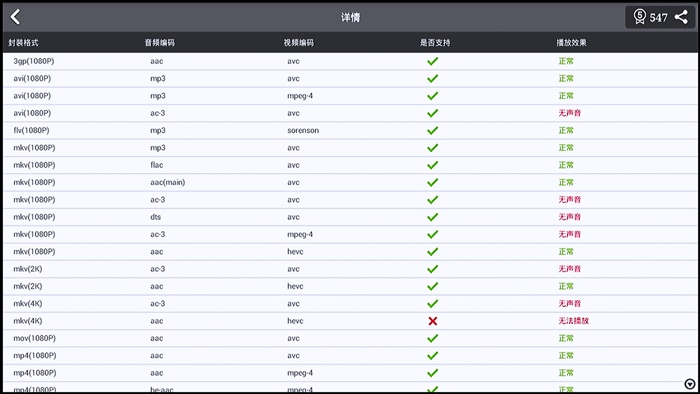This screenshot has height=394, width=700.
Task: Select the 视频编码 column header
Action: point(299,43)
